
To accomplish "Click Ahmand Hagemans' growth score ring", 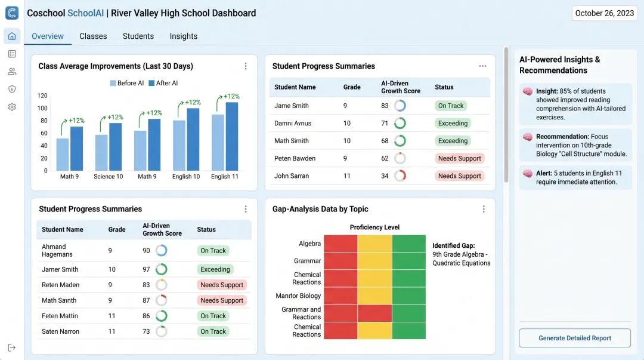I will click(162, 250).
